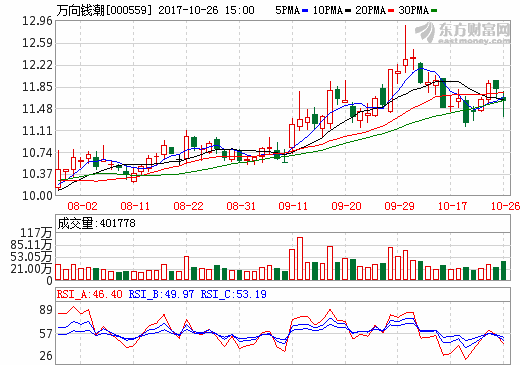Screen dimensions: 520x365
Task: Click the 10.00 price axis label
Action: point(37,196)
